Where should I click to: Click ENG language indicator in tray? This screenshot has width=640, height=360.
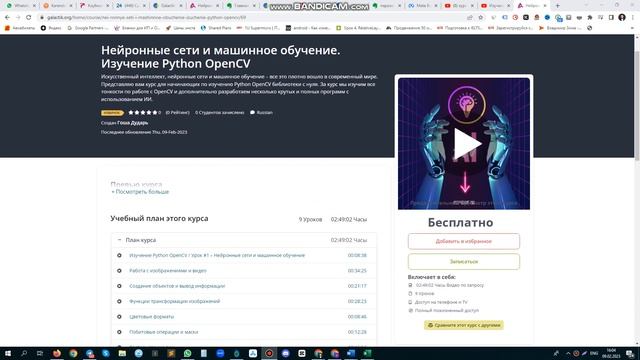pos(594,353)
